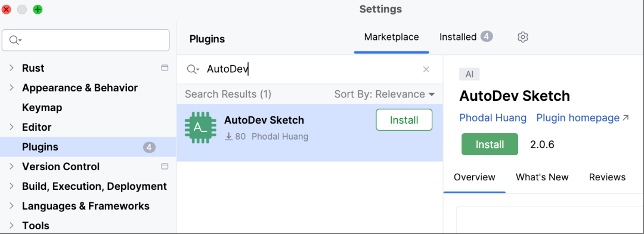
Task: Expand Build, Execution, Deployment section
Action: click(x=11, y=186)
